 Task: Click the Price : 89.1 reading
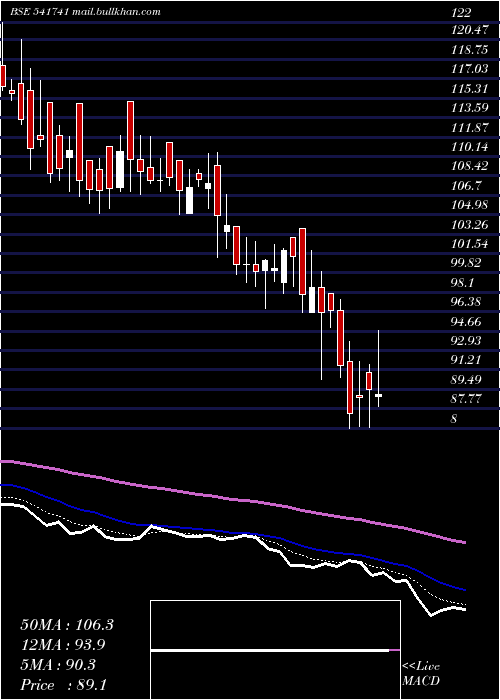(63, 685)
